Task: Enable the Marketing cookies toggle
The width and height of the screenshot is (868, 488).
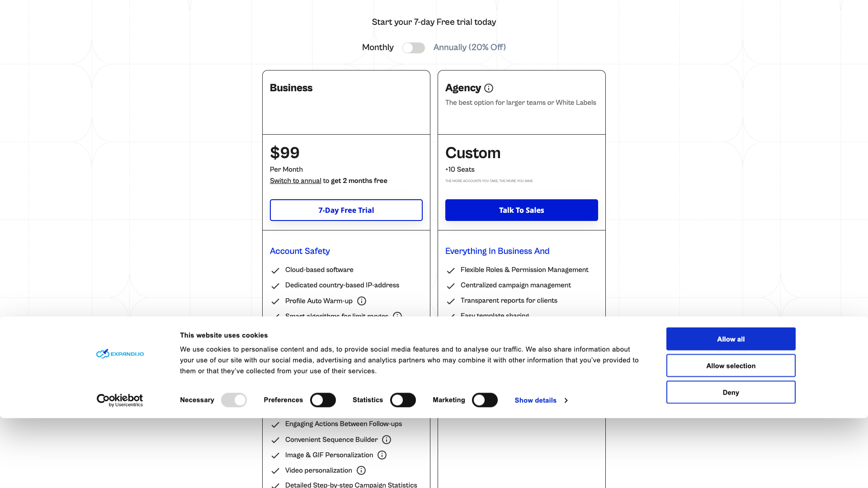Action: pyautogui.click(x=485, y=400)
